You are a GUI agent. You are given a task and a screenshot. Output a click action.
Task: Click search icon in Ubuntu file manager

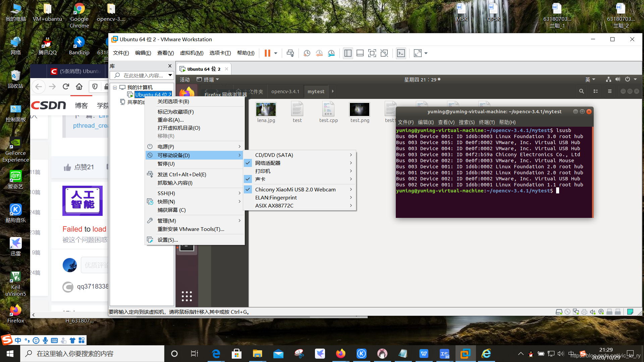(x=581, y=91)
